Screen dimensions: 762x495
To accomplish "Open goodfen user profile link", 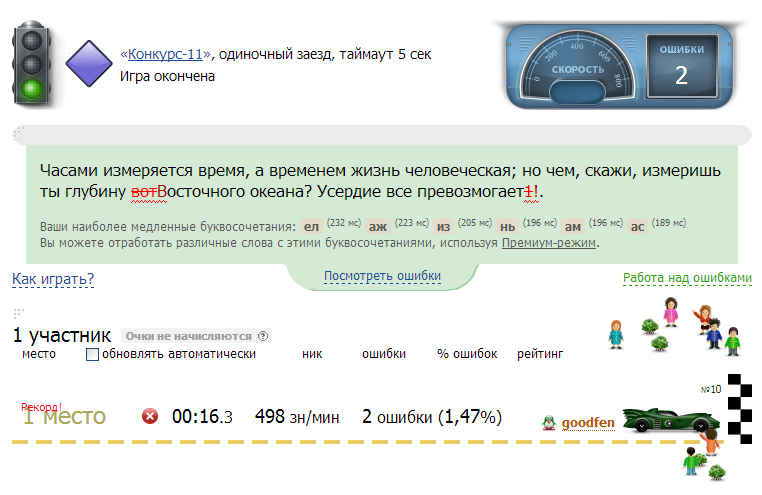I will (588, 423).
